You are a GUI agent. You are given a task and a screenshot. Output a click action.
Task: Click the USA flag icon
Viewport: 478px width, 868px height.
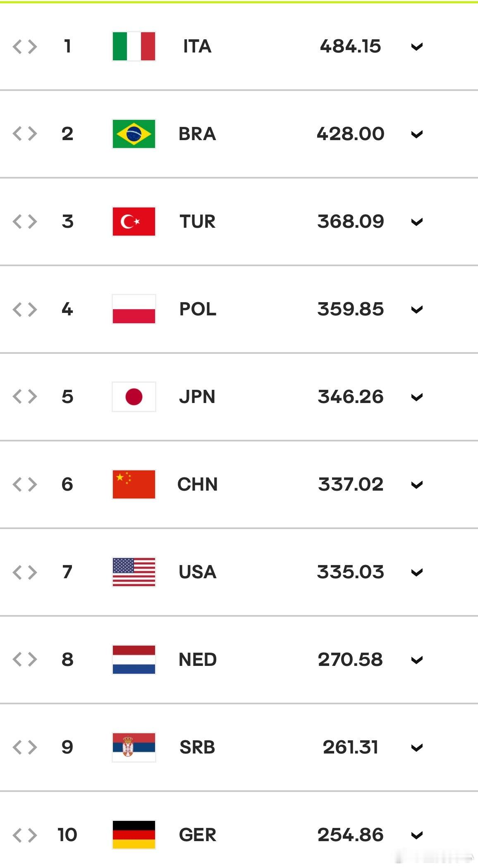(x=134, y=572)
